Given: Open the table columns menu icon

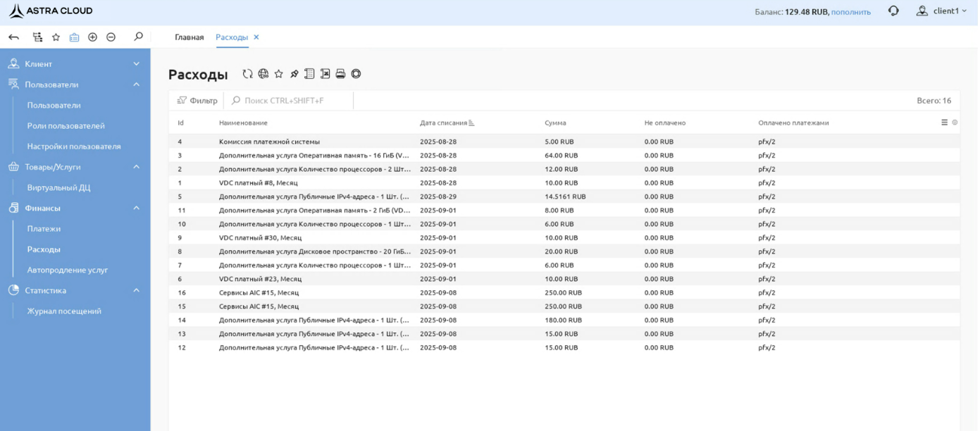Looking at the screenshot, I should 945,123.
